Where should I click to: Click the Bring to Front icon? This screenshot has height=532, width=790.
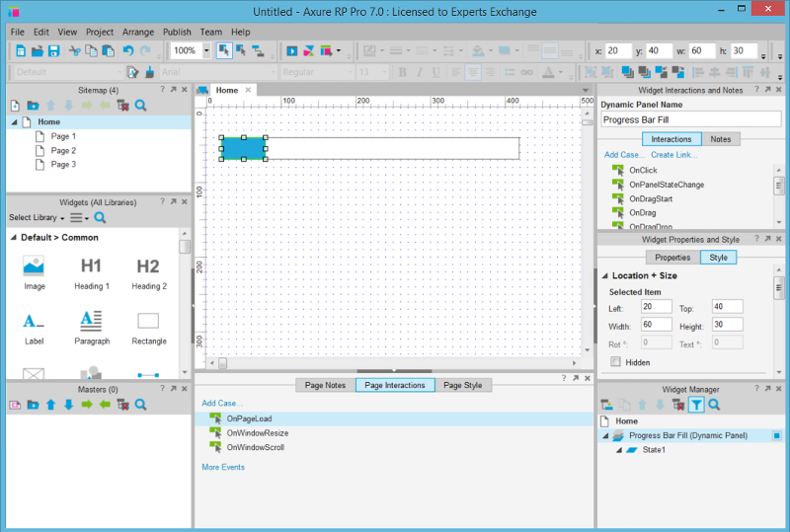[625, 72]
